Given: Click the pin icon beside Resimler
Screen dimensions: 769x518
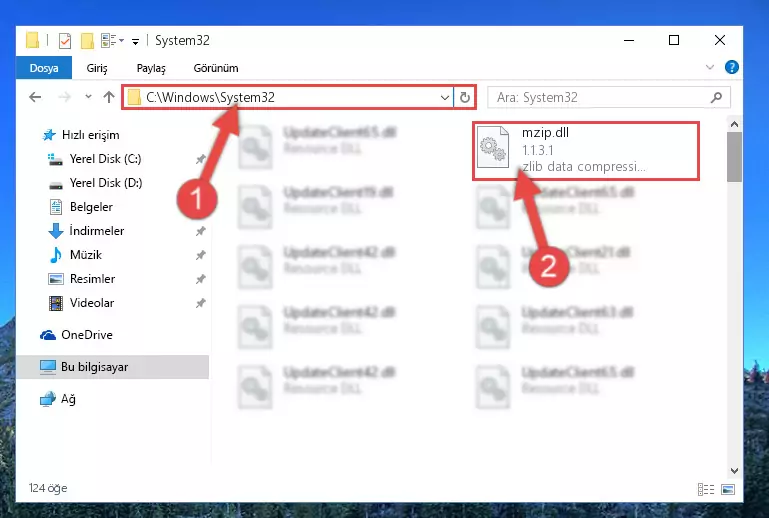Looking at the screenshot, I should pos(200,279).
